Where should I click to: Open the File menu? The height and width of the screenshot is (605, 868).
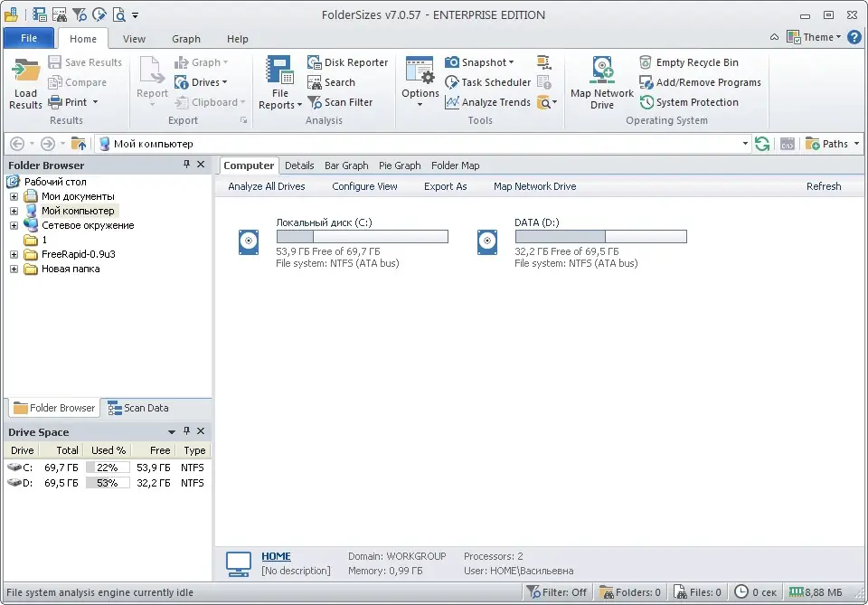coord(29,38)
